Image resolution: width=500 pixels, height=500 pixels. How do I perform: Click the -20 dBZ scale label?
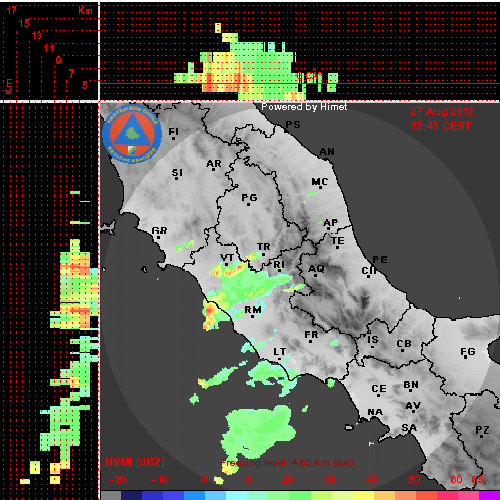coord(117,480)
